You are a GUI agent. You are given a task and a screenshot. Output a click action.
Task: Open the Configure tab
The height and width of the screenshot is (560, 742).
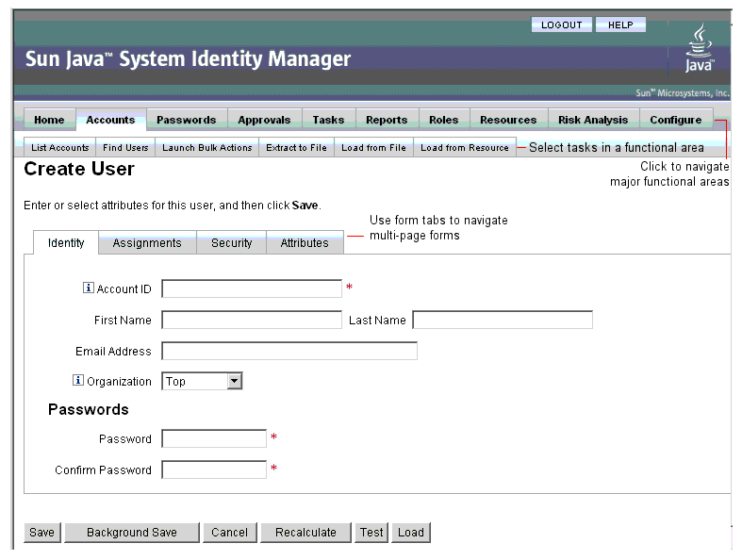point(676,120)
